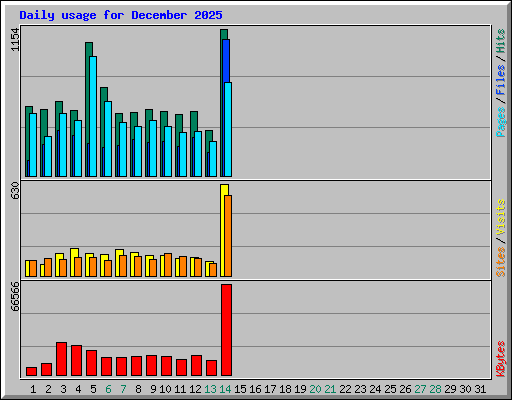The image size is (512, 400).
Task: Click day label "12" on the x-axis
Action: (x=195, y=389)
